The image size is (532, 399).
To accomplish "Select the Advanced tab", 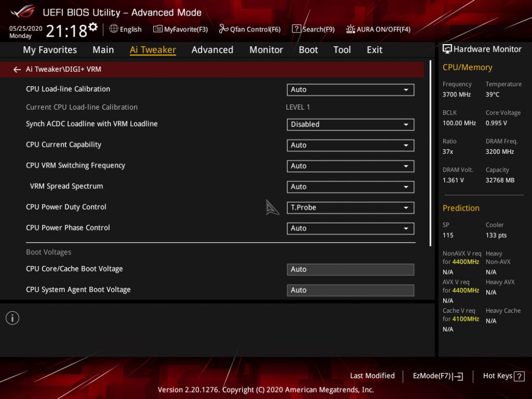I will pos(212,50).
